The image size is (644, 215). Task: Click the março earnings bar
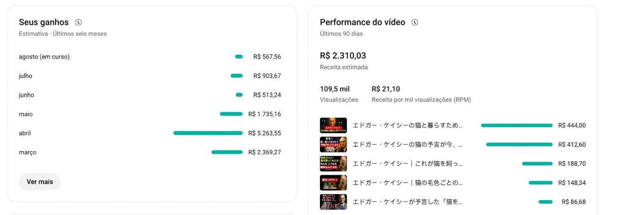227,152
